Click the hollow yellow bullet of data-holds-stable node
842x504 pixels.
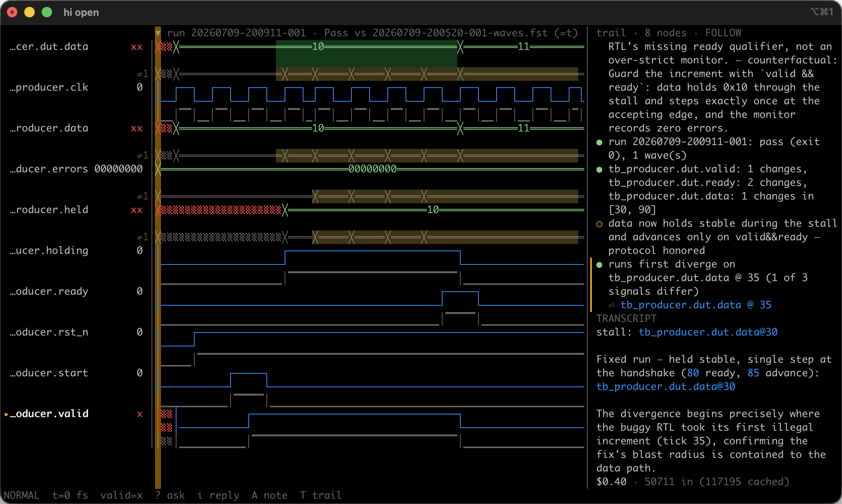point(599,224)
